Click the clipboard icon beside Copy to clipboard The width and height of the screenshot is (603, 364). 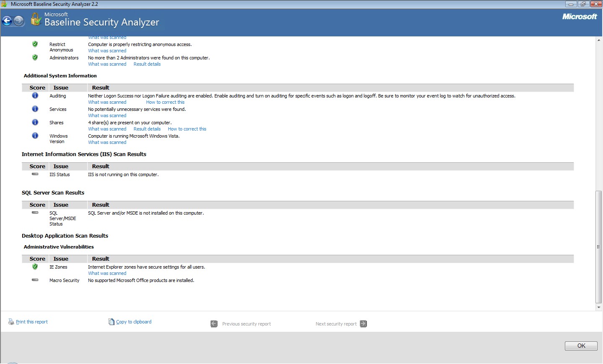111,322
